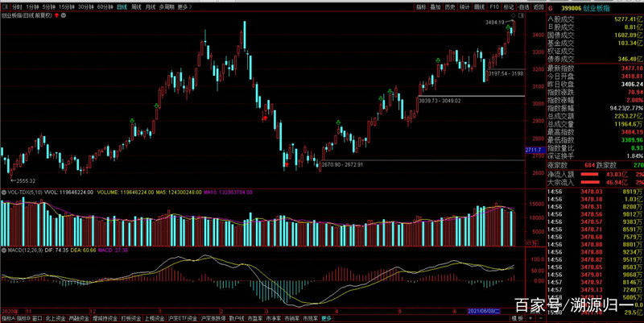Open the 北上资金 bottom tab
This screenshot has width=644, height=323.
click(56, 318)
